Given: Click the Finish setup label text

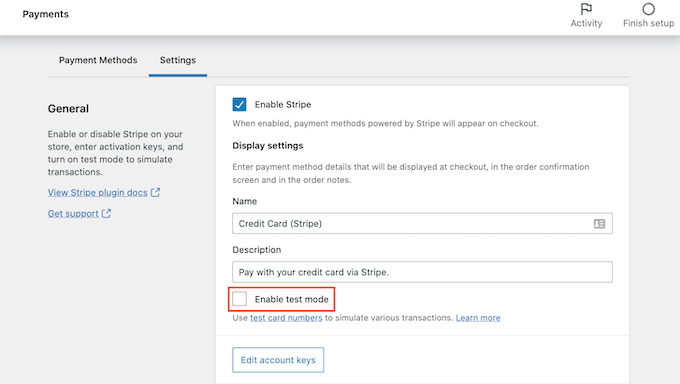Looking at the screenshot, I should (648, 23).
